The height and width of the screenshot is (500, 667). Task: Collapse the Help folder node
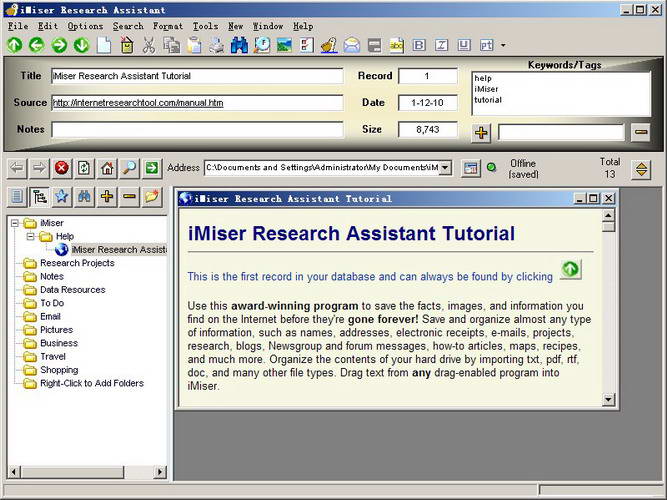(x=30, y=236)
